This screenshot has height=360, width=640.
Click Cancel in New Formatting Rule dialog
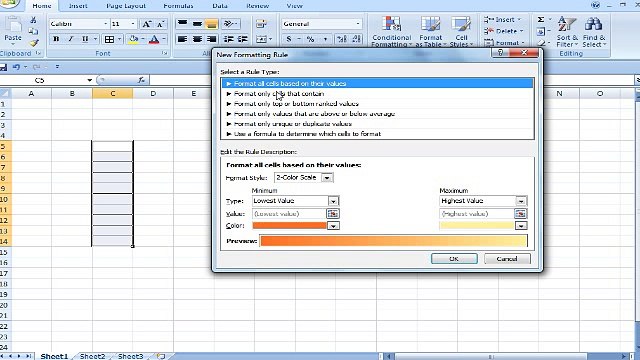coord(507,259)
